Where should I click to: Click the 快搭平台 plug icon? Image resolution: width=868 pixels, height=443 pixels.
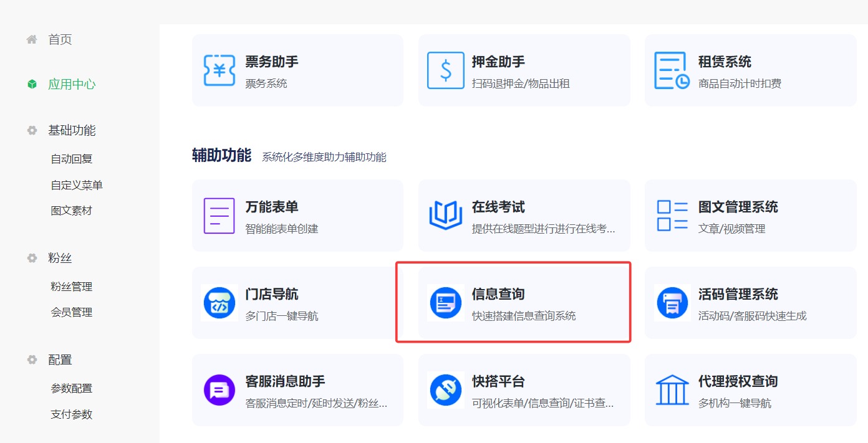pyautogui.click(x=445, y=389)
